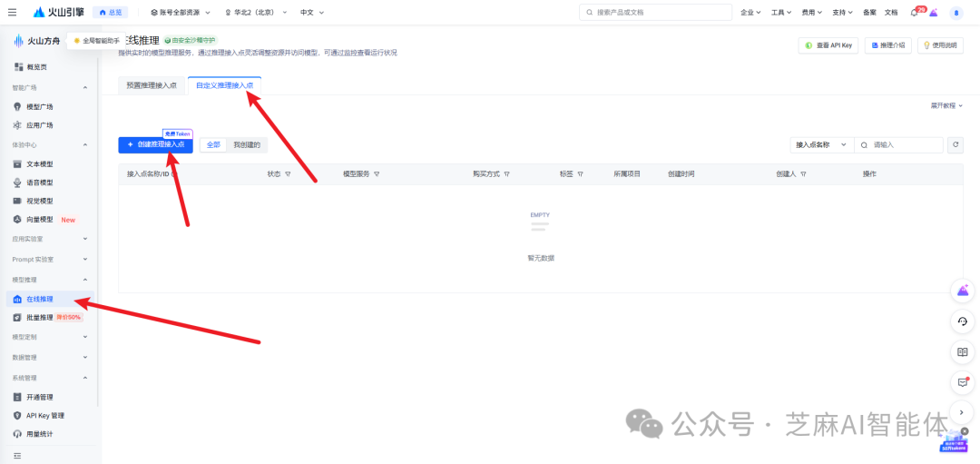Expand the Prompt 实验室 sidebar section
This screenshot has width=980, height=464.
(85, 259)
